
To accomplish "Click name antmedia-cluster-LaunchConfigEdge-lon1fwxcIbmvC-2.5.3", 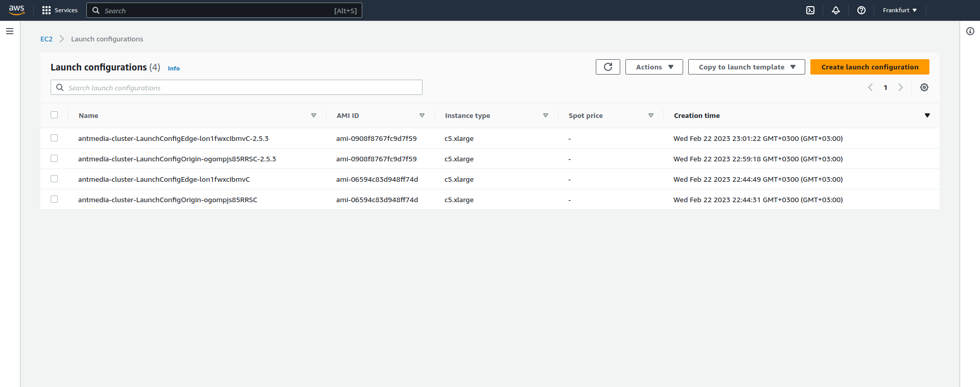I will pos(173,138).
